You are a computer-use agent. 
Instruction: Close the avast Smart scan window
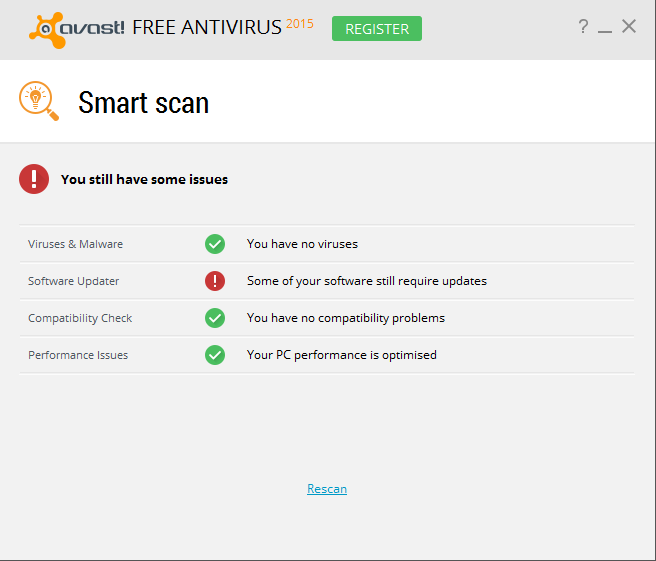tap(629, 26)
